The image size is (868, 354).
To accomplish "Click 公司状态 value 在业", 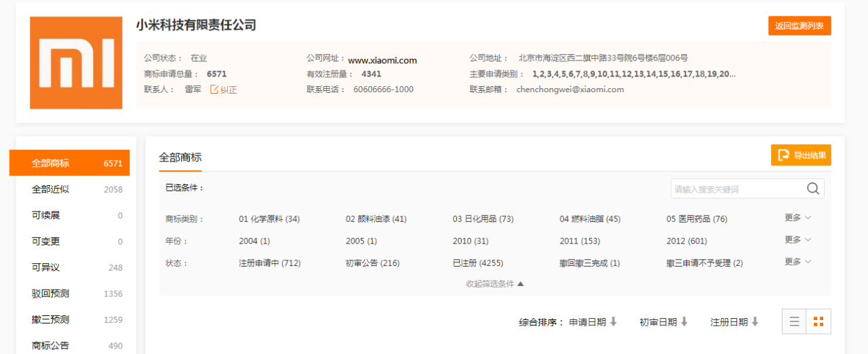I will click(x=199, y=58).
